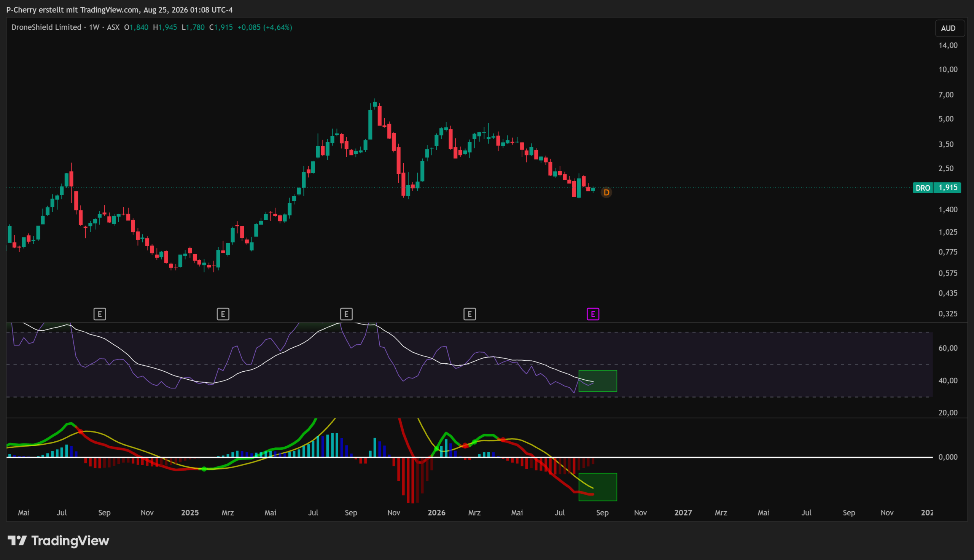Screen dimensions: 974x560
Task: Click the 3,50 price axis label
Action: [x=946, y=145]
